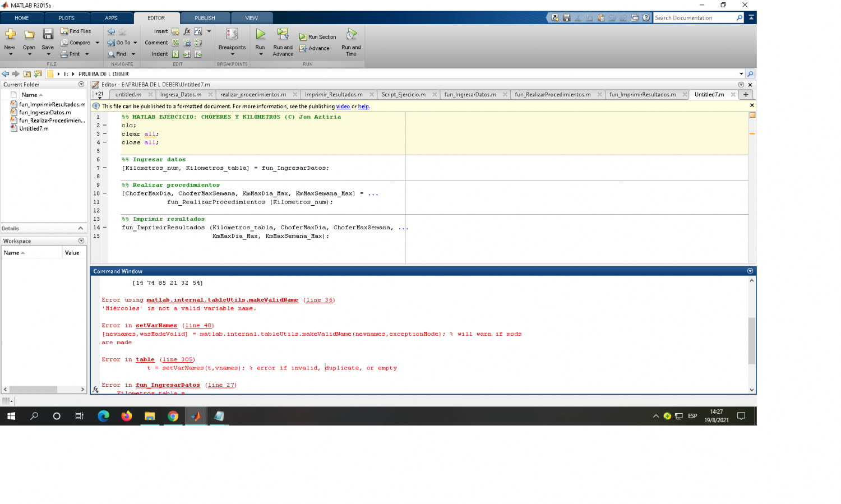This screenshot has height=504, width=841.
Task: Click the green Run arrow
Action: point(260,34)
